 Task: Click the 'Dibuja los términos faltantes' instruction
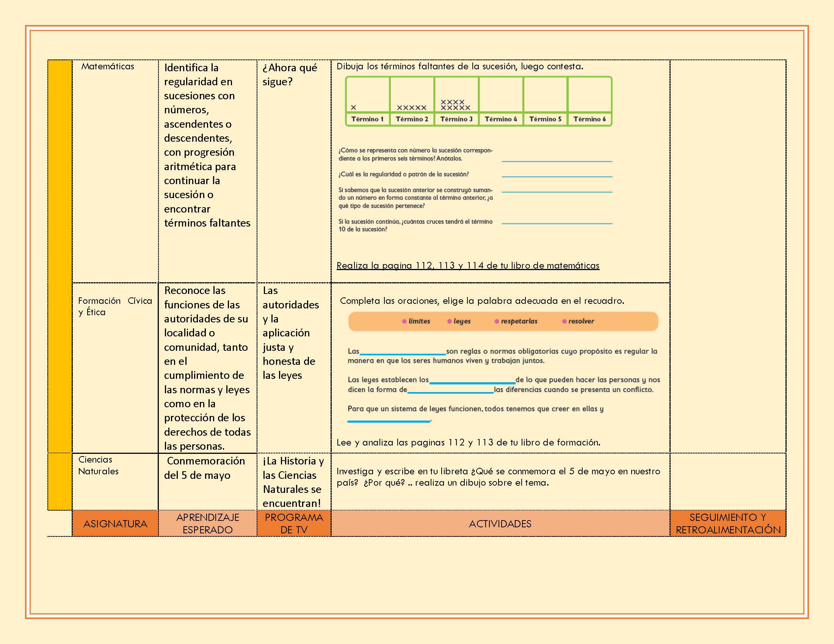[x=460, y=66]
